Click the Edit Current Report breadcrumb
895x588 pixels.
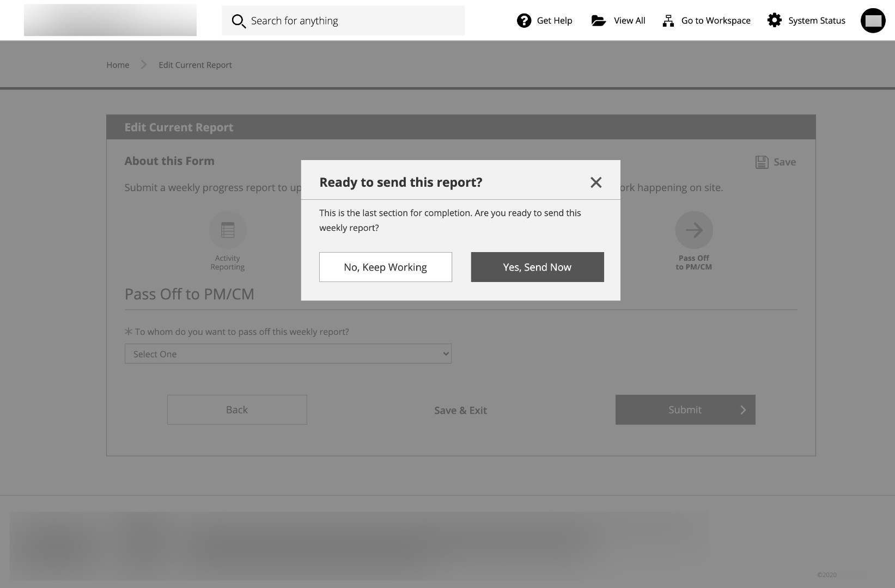click(x=195, y=65)
